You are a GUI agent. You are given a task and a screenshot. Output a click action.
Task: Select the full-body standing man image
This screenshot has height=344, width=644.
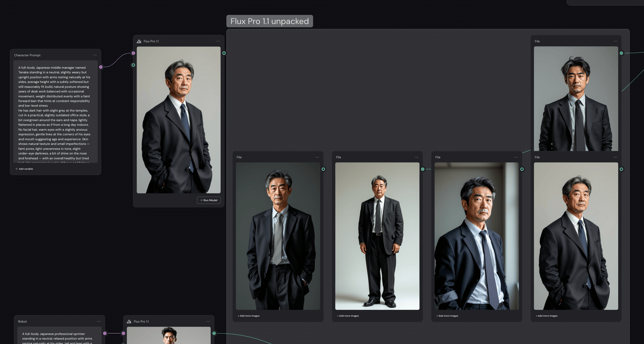377,236
